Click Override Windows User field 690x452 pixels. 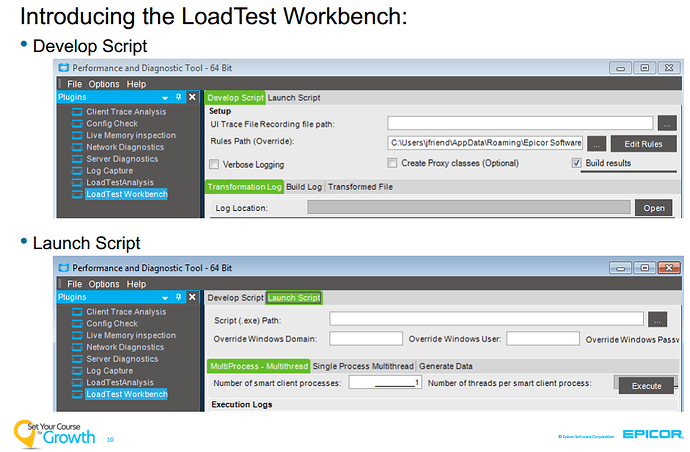tap(543, 339)
